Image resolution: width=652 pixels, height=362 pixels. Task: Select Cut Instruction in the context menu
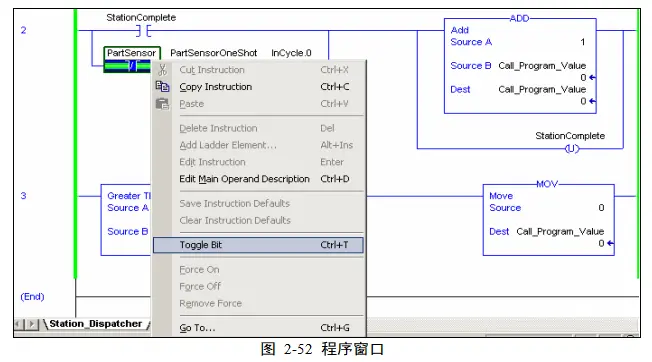tap(258, 70)
